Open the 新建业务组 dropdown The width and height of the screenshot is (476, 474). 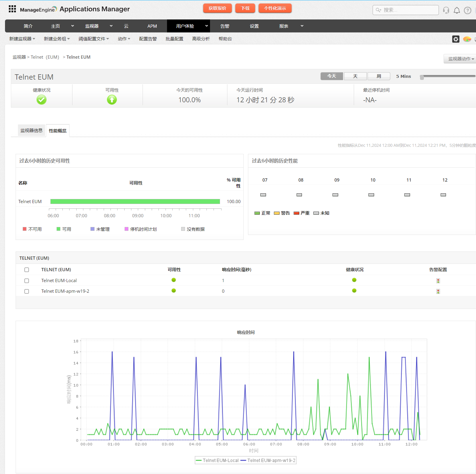(57, 39)
